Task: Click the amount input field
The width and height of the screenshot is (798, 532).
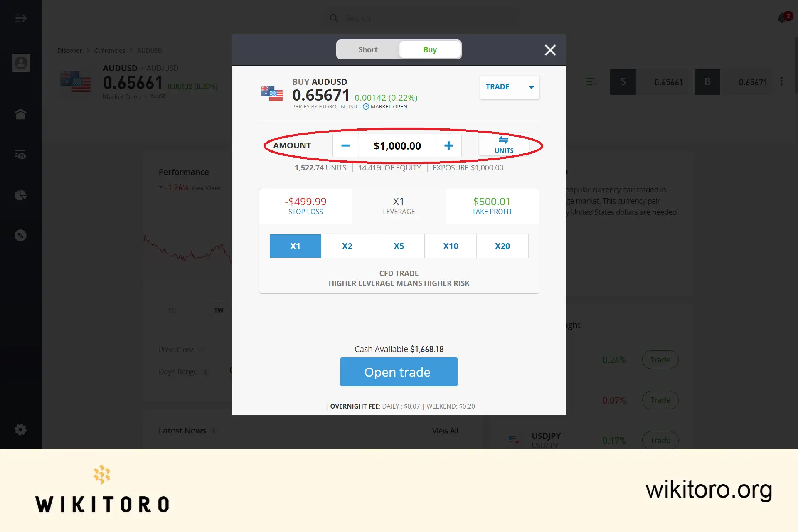Action: (397, 145)
